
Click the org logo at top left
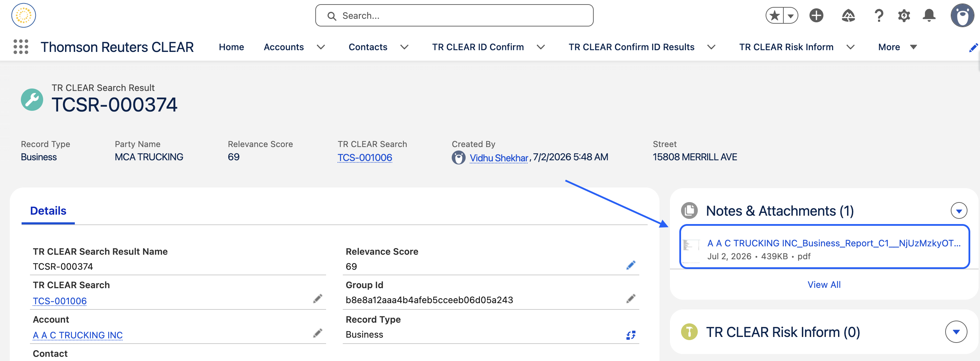point(24,16)
